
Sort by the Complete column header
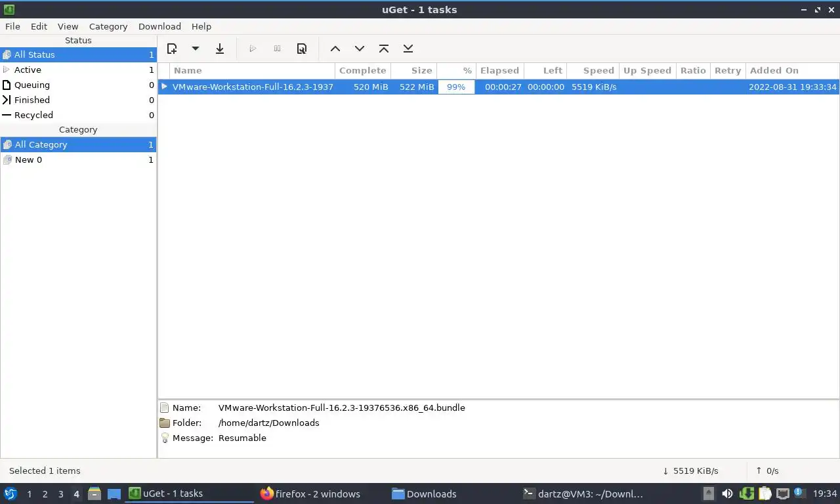(x=363, y=70)
